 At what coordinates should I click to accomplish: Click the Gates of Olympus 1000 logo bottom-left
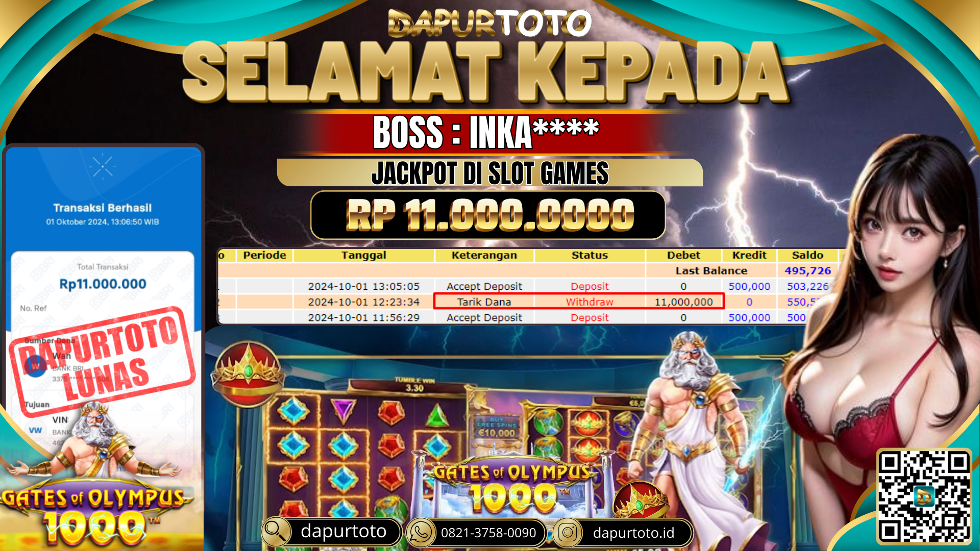coord(93,515)
